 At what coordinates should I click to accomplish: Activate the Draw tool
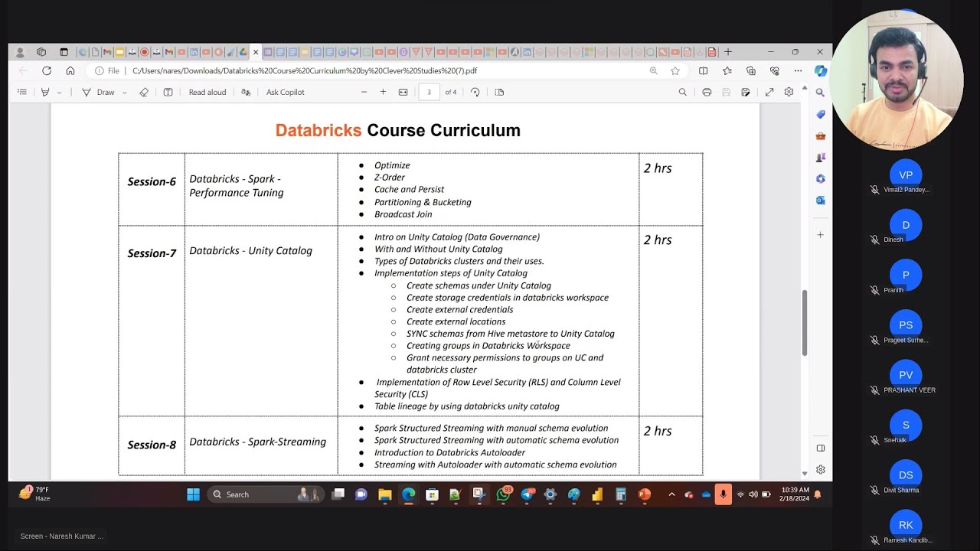(x=99, y=92)
